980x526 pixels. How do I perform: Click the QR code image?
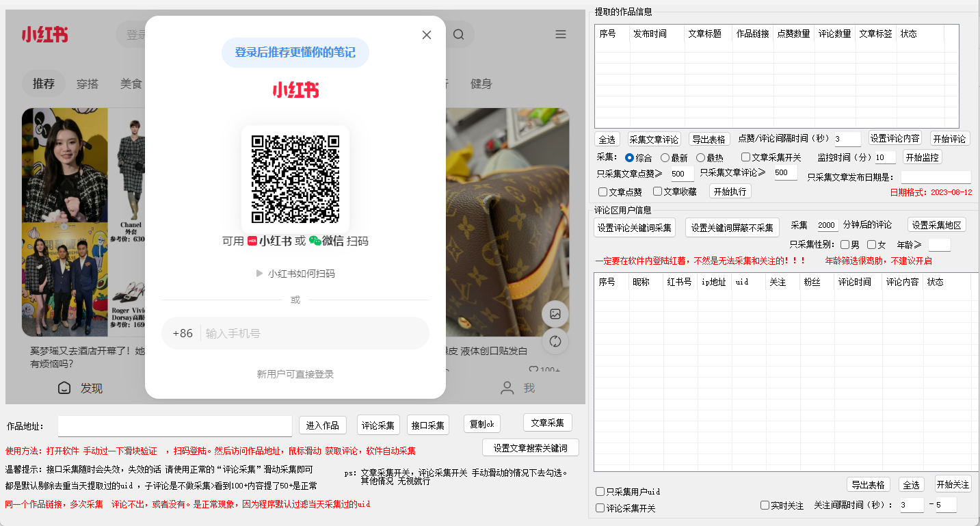[295, 179]
